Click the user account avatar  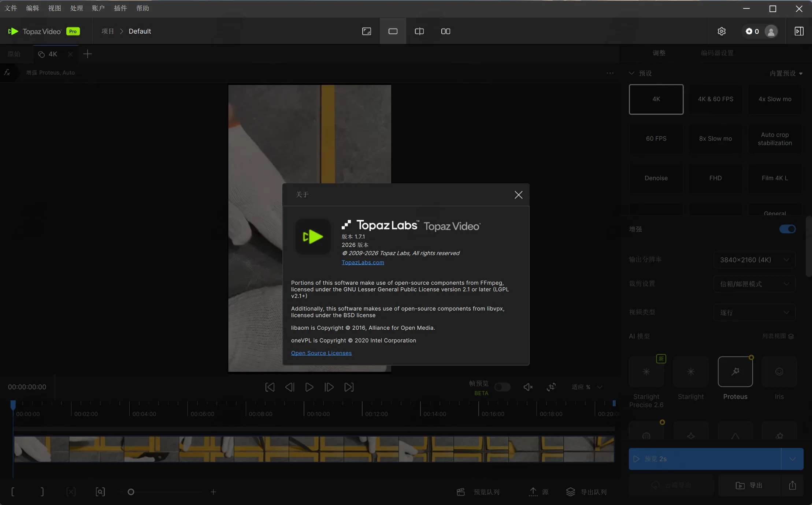(771, 31)
